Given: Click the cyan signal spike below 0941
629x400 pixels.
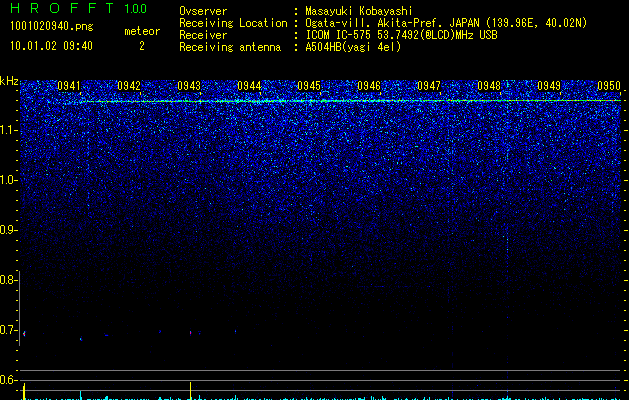Looking at the screenshot, I should pos(81,395).
